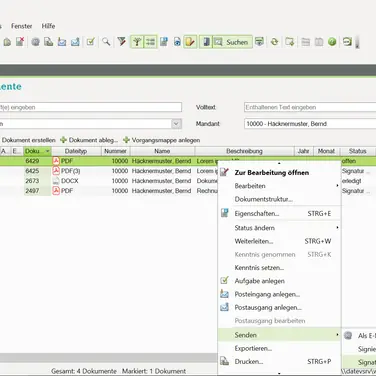Choose Weiterleiten... in the context menu
Viewport: 376px width, 376px height.
coord(279,241)
